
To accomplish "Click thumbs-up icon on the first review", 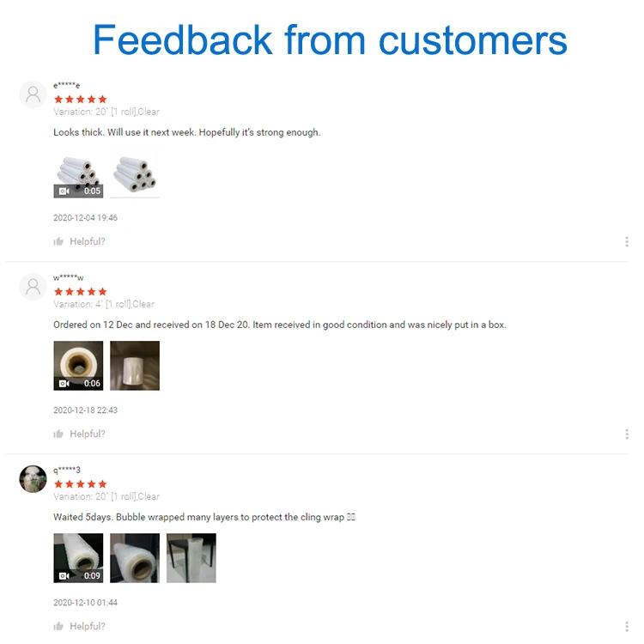I will click(58, 242).
